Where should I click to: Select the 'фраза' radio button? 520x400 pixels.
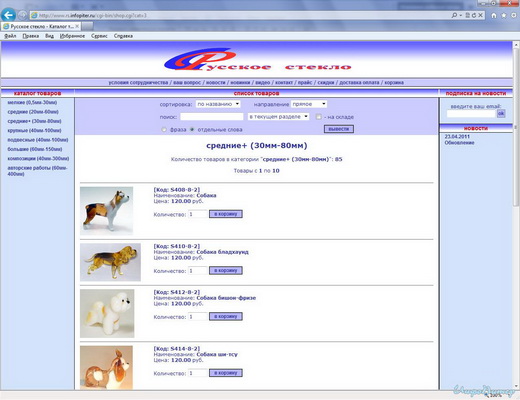(x=164, y=129)
